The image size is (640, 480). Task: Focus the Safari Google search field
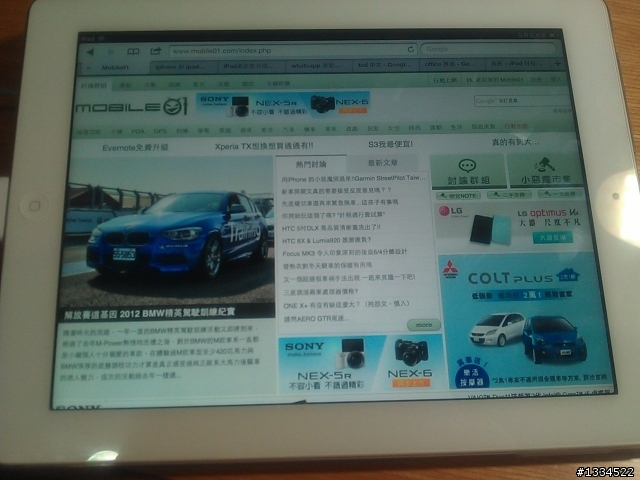click(x=489, y=49)
